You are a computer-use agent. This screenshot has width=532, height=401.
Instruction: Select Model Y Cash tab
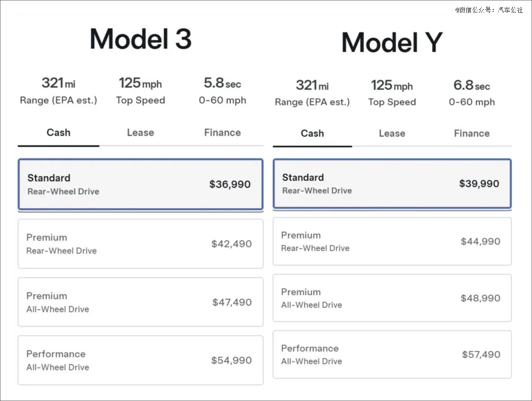[x=312, y=133]
